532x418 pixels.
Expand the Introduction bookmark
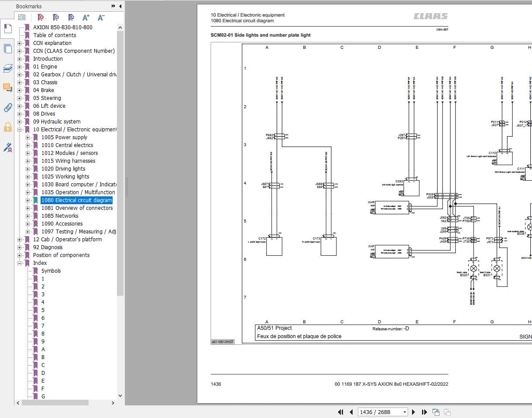tap(19, 59)
